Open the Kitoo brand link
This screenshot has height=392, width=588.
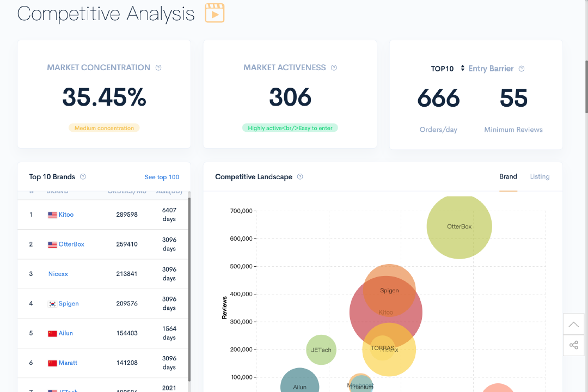[x=66, y=215]
